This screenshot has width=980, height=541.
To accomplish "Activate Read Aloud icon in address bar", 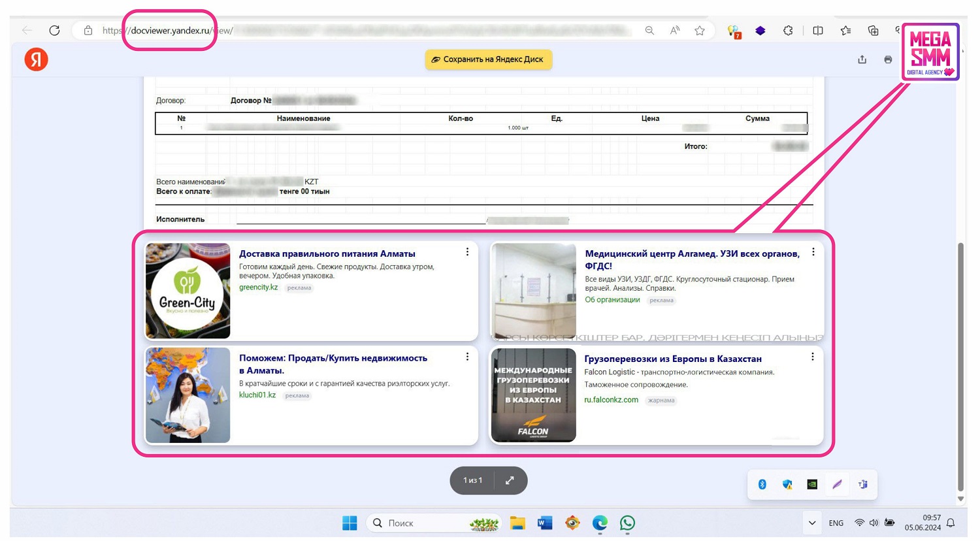I will coord(675,30).
